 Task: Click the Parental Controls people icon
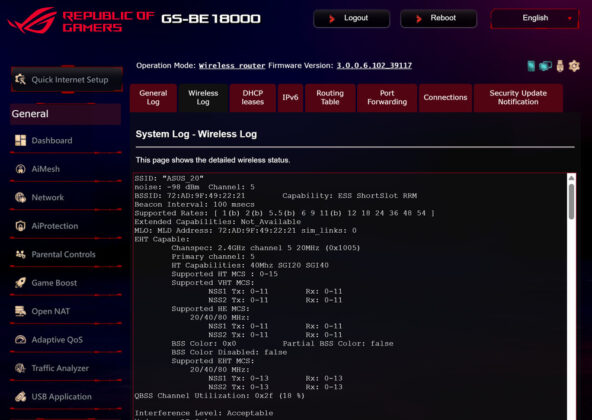pyautogui.click(x=20, y=254)
